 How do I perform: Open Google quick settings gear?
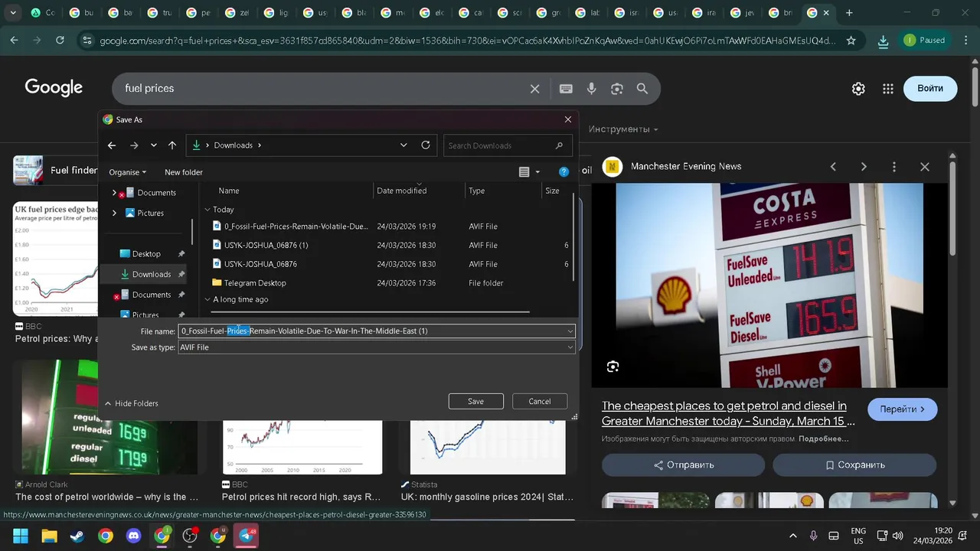(x=858, y=89)
